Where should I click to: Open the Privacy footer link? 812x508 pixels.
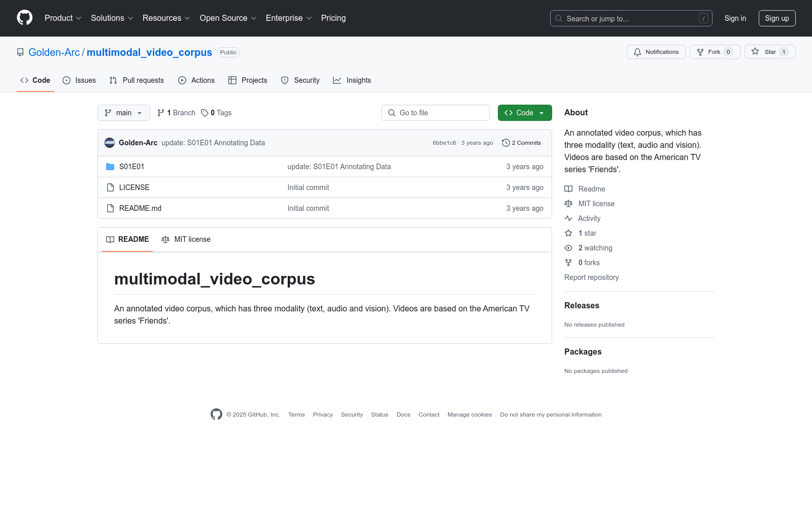(323, 415)
